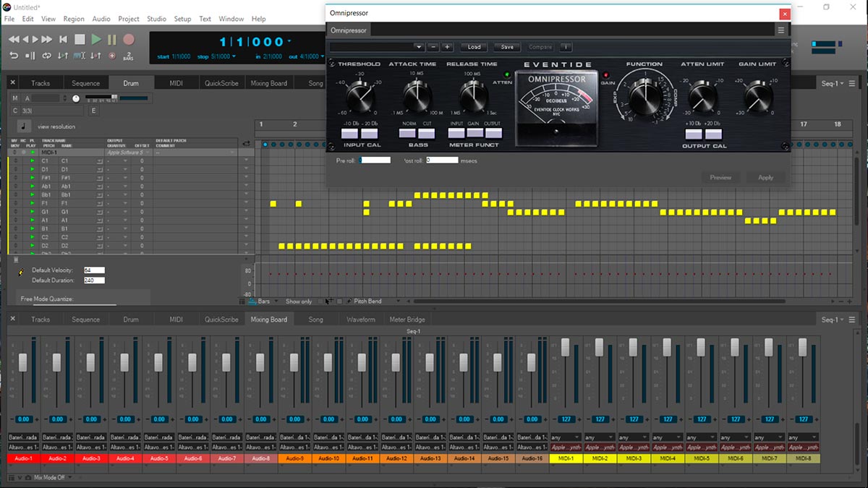Click the minus preset button in Omnipressor

[433, 47]
